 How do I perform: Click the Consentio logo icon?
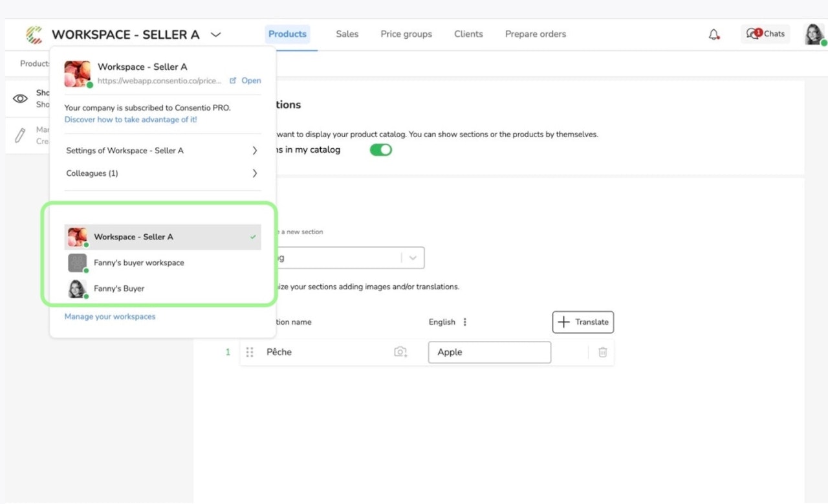[34, 34]
